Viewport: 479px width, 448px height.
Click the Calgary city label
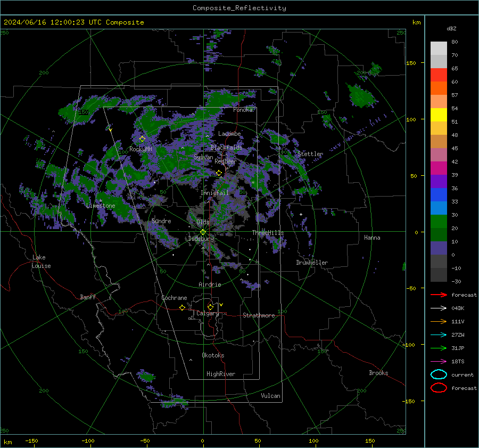tap(208, 313)
